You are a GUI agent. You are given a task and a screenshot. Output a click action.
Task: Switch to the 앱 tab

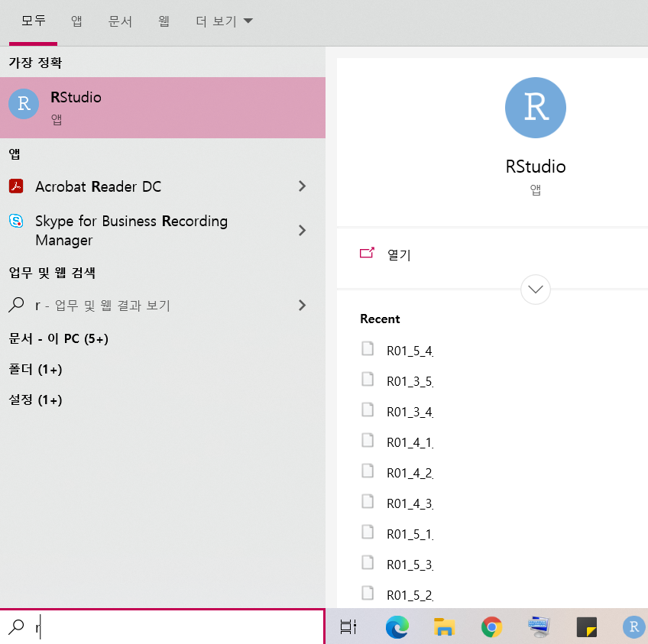tap(76, 21)
